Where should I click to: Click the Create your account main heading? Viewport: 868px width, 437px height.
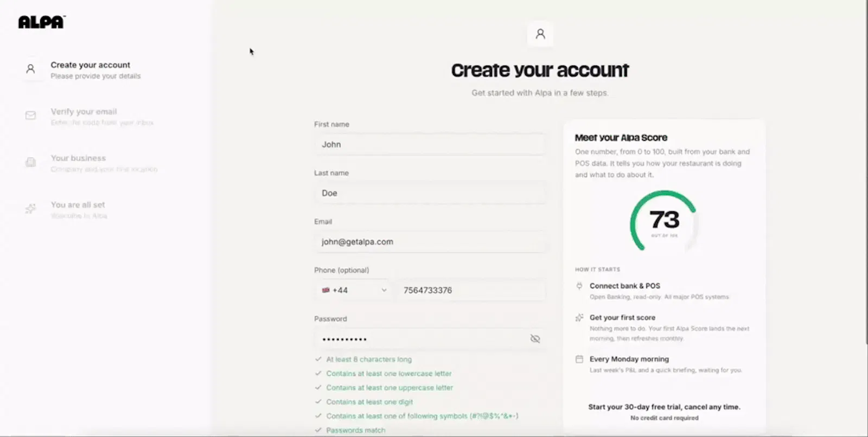click(x=540, y=70)
